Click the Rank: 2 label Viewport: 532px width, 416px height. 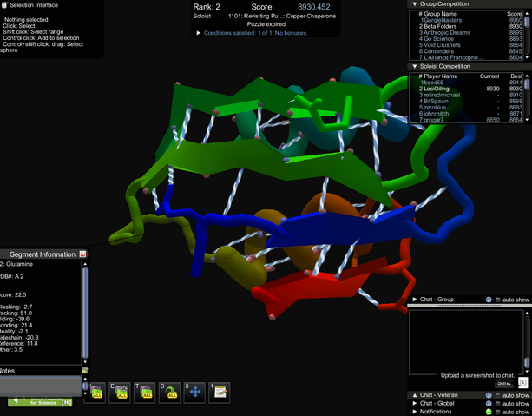(207, 7)
